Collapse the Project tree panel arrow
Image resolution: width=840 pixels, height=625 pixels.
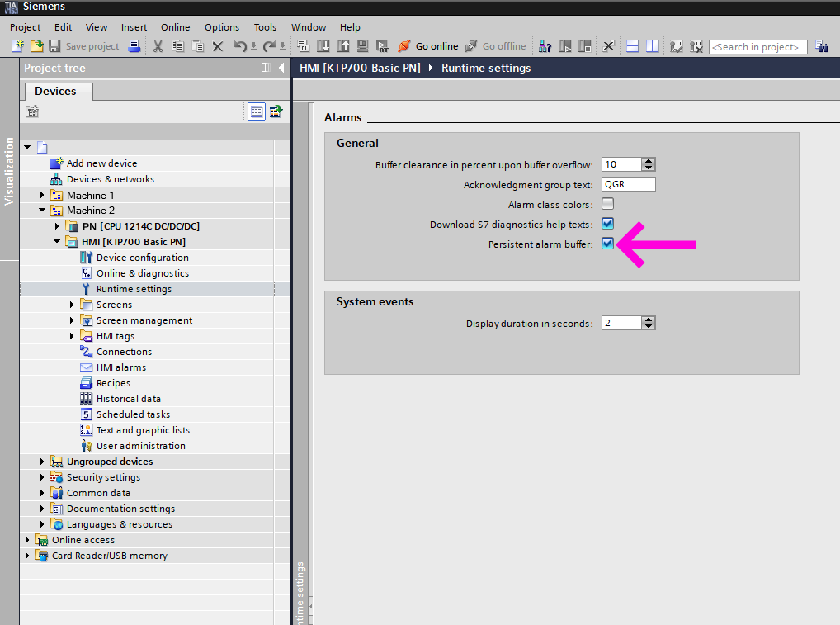[281, 68]
